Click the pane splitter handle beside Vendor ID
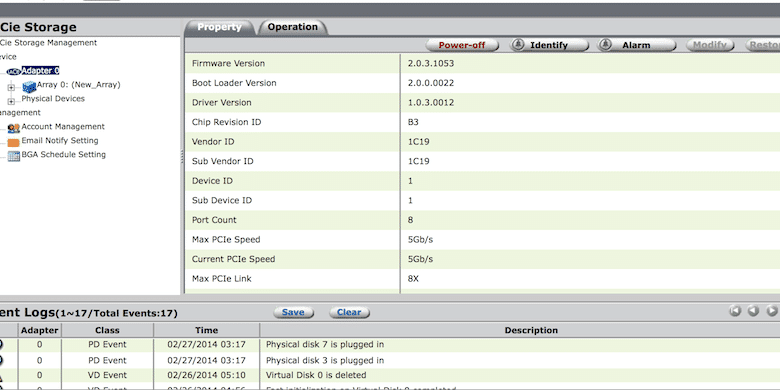780x390 pixels. tap(182, 157)
